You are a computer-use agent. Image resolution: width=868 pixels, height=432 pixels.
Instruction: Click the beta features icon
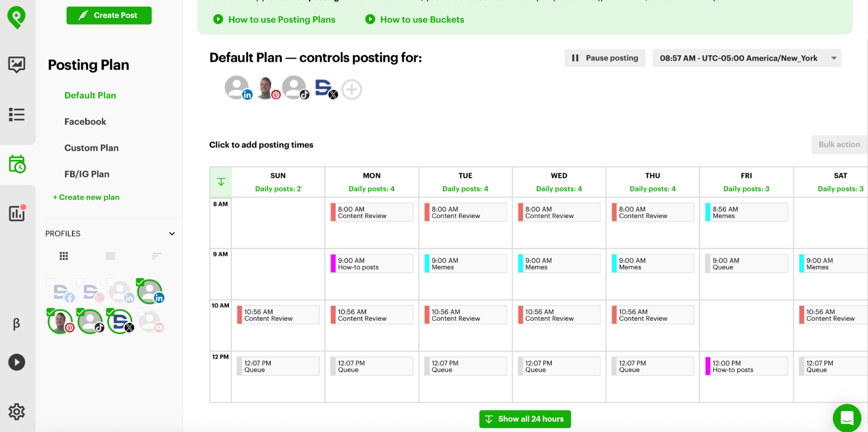(x=17, y=324)
